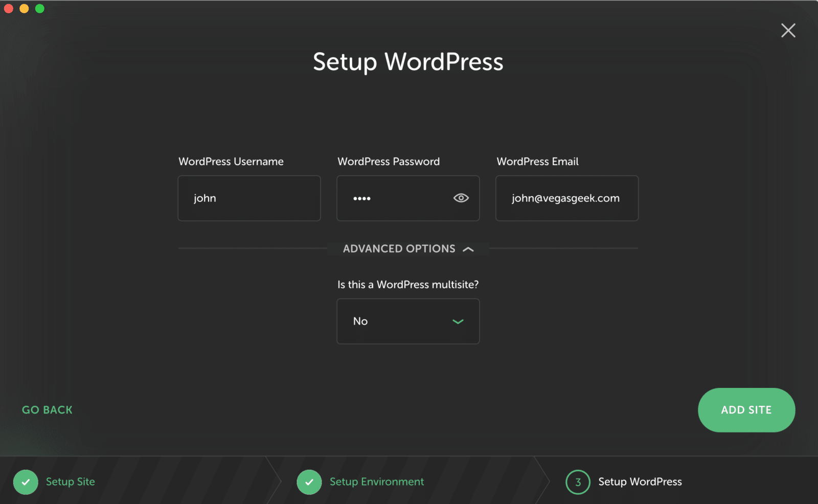Click the Setup Environment green checkmark icon
Screen dimensions: 818x504
309,482
